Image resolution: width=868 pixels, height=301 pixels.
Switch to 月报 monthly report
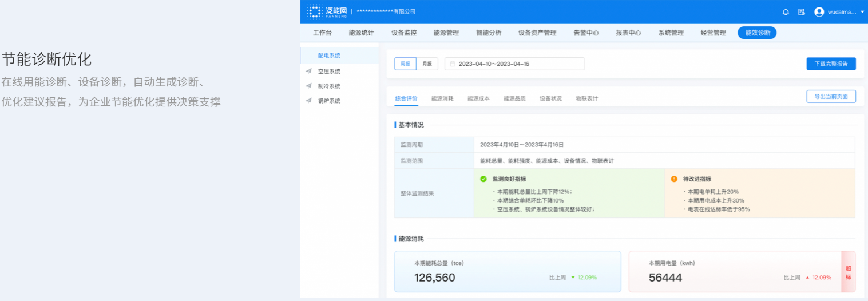[427, 64]
